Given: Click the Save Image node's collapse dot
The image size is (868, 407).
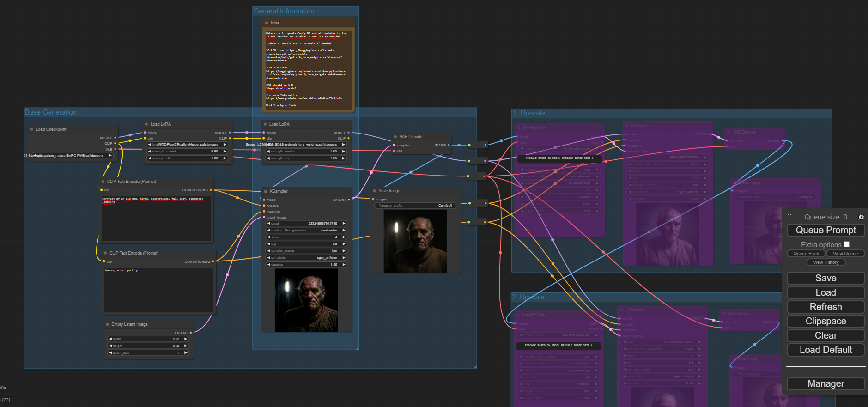Looking at the screenshot, I should click(x=374, y=191).
